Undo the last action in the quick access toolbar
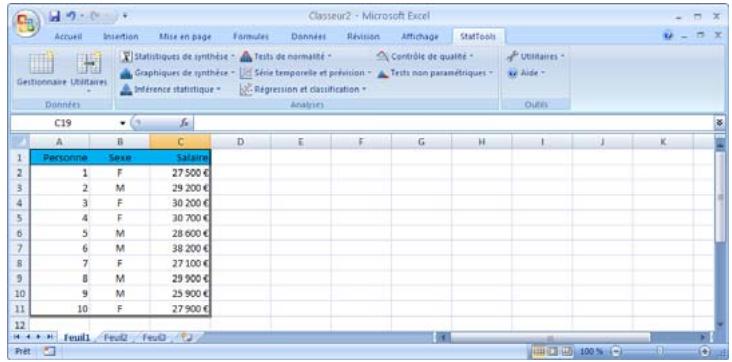Image resolution: width=732 pixels, height=362 pixels. coord(71,16)
